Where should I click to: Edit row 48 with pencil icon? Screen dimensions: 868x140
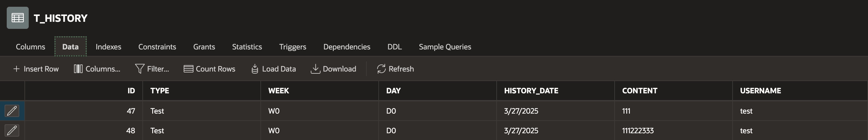(12, 130)
